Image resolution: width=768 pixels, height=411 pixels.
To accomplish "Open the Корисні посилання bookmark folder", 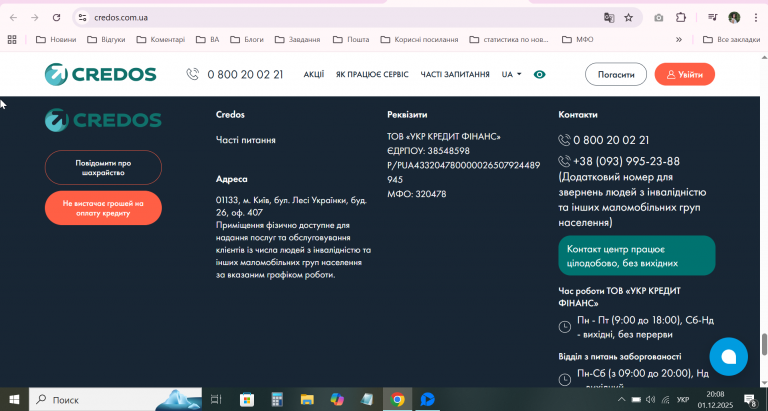I will coord(419,40).
